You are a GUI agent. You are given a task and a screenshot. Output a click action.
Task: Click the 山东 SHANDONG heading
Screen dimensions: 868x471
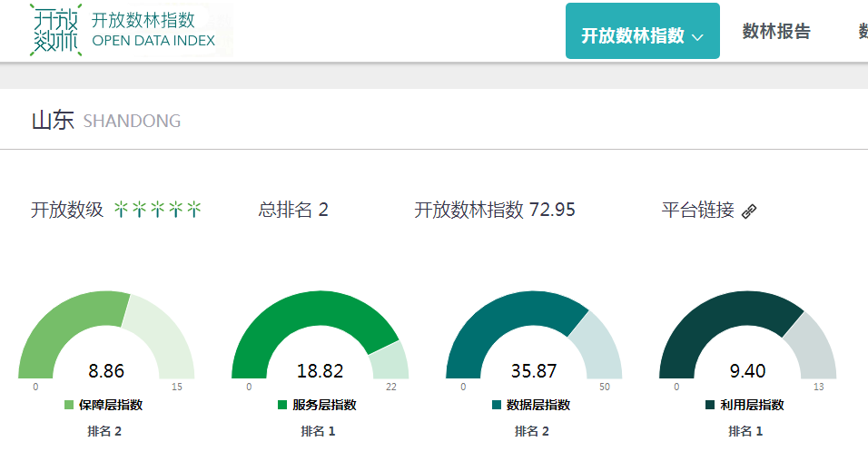(105, 121)
